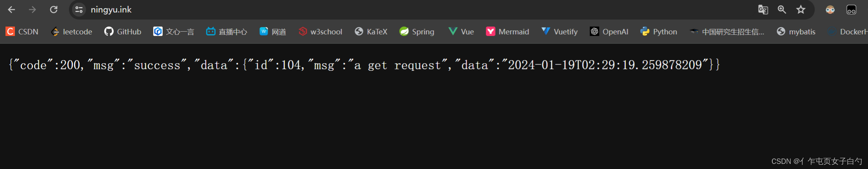Click the extension icon beside avatar

tap(851, 10)
